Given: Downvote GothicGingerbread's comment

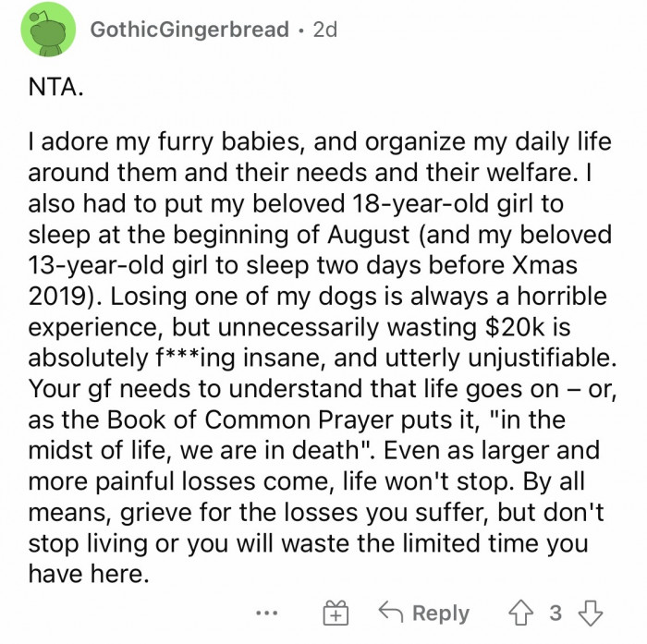Looking at the screenshot, I should pos(589,613).
